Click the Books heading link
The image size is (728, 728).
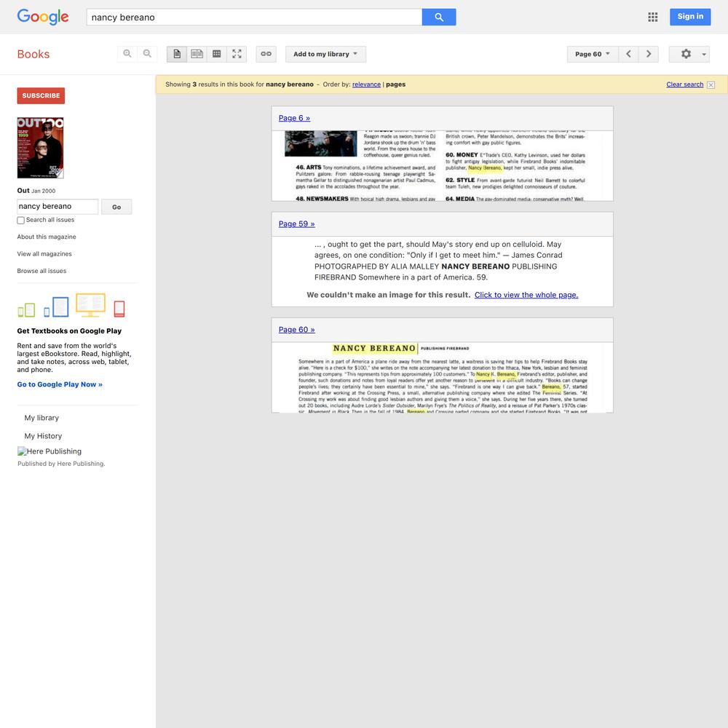tap(33, 54)
